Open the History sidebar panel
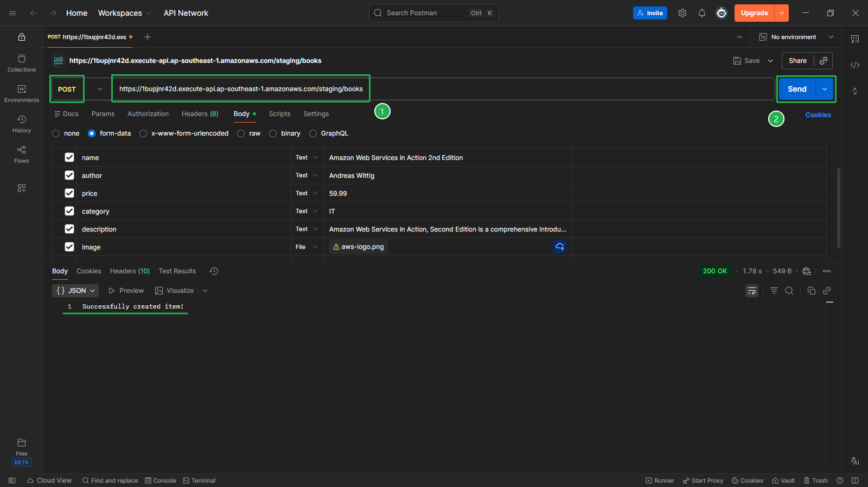Image resolution: width=868 pixels, height=487 pixels. [22, 124]
